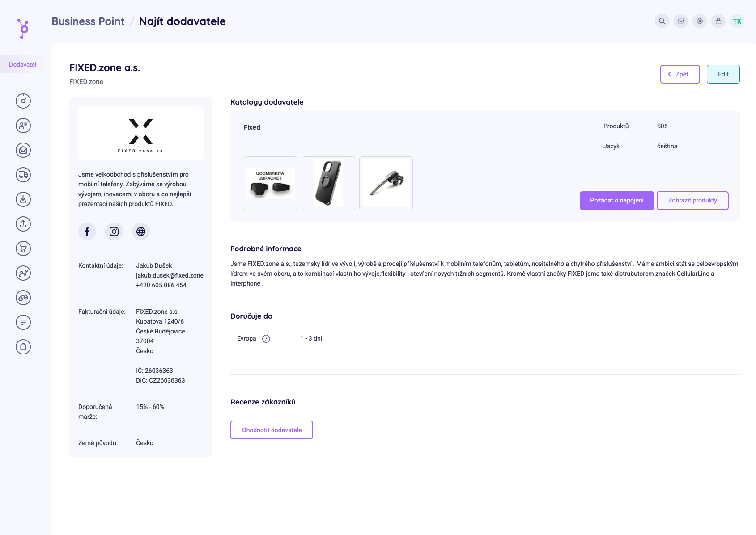
Task: Click the Evropa delivery region label
Action: click(246, 338)
